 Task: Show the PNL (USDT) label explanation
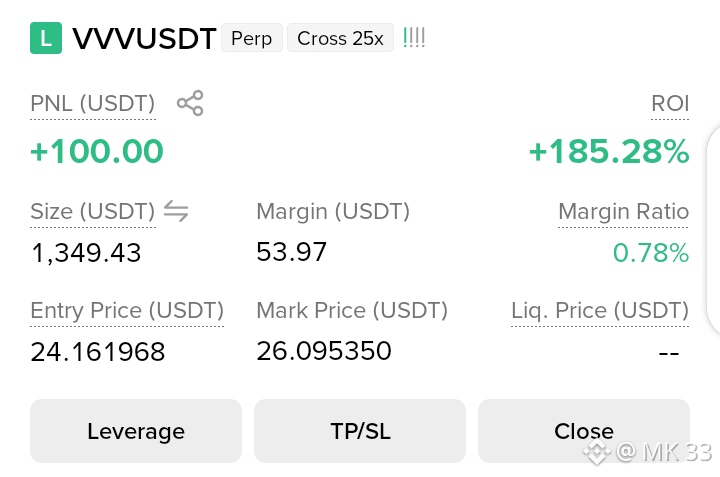tap(92, 103)
